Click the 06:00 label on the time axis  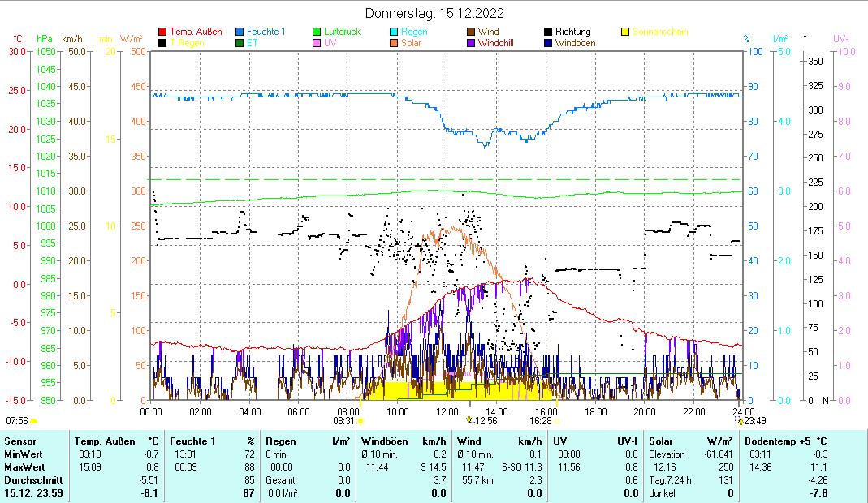pos(299,411)
